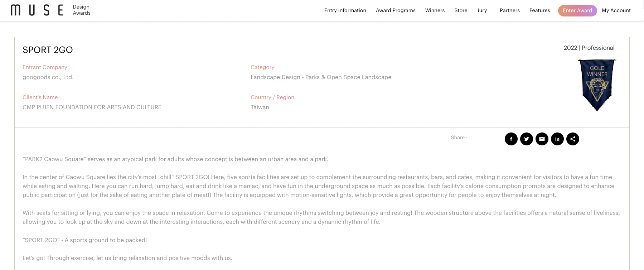Open the Entry Information menu
This screenshot has height=270, width=644.
coord(345,10)
